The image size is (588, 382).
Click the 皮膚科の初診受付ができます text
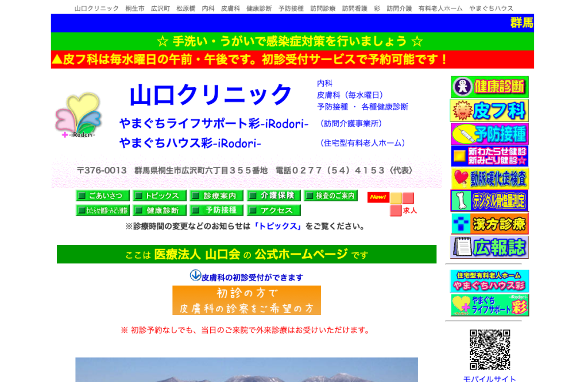(x=253, y=278)
